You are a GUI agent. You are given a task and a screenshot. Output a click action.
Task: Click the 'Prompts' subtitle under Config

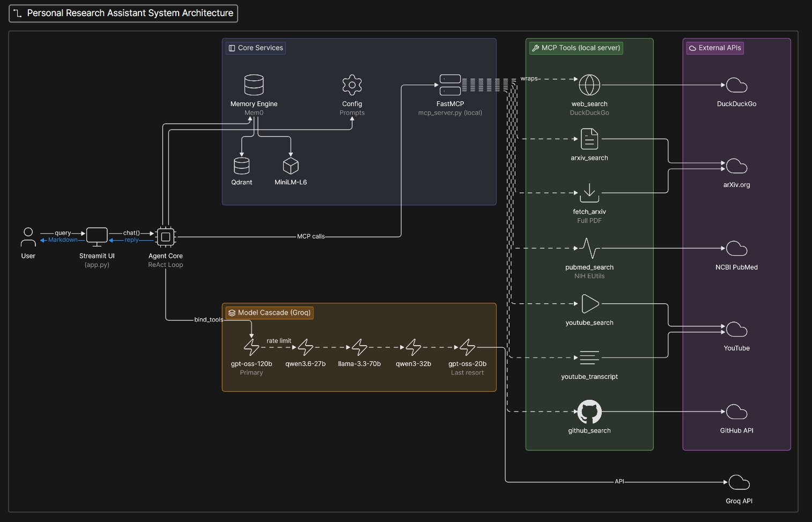(352, 113)
